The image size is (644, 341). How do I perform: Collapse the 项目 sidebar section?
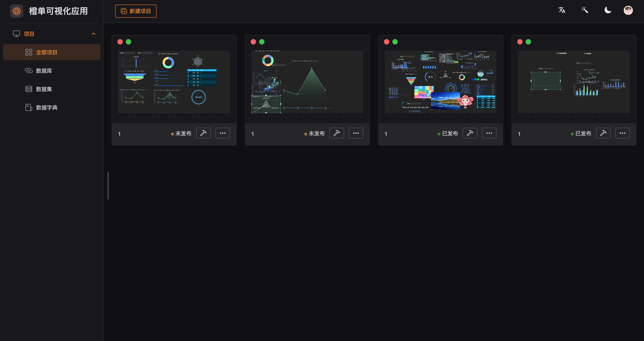[94, 34]
